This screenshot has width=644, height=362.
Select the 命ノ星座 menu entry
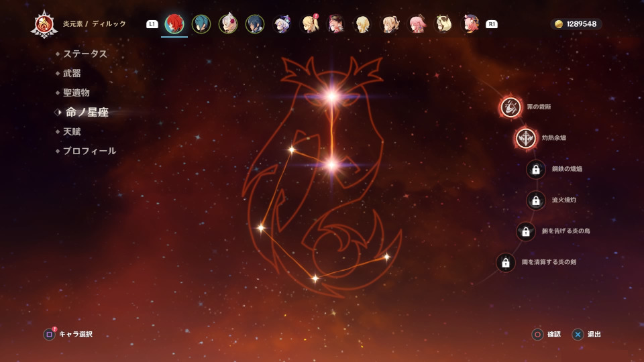(87, 112)
